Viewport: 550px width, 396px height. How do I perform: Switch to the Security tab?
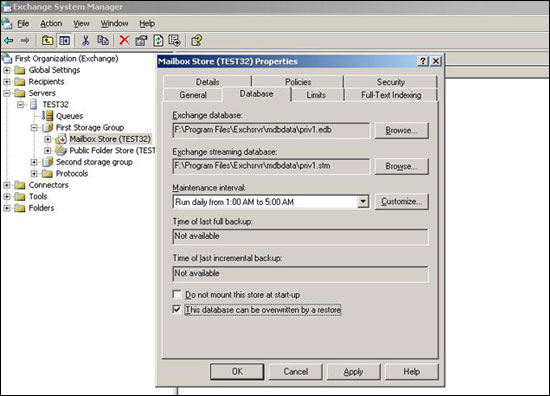point(391,82)
